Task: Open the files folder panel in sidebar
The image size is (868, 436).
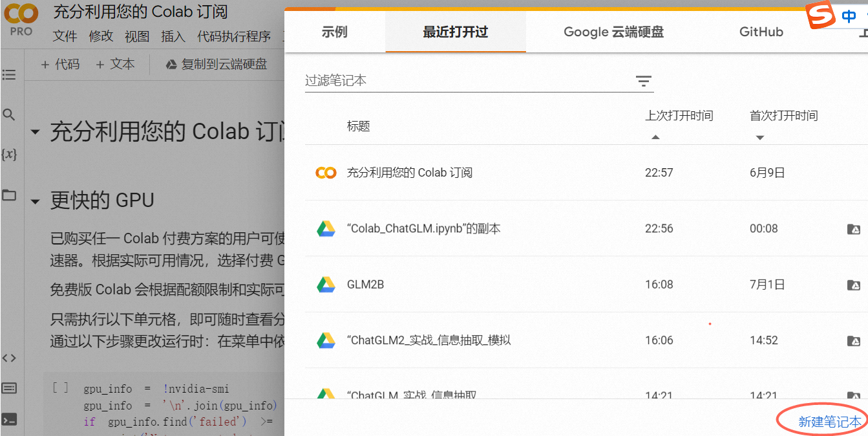Action: (x=9, y=195)
